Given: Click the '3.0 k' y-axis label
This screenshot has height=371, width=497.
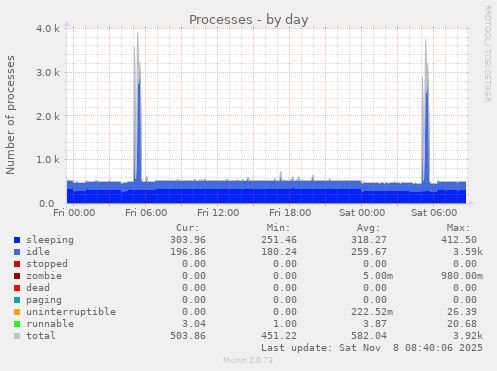Looking at the screenshot, I should click(48, 72).
